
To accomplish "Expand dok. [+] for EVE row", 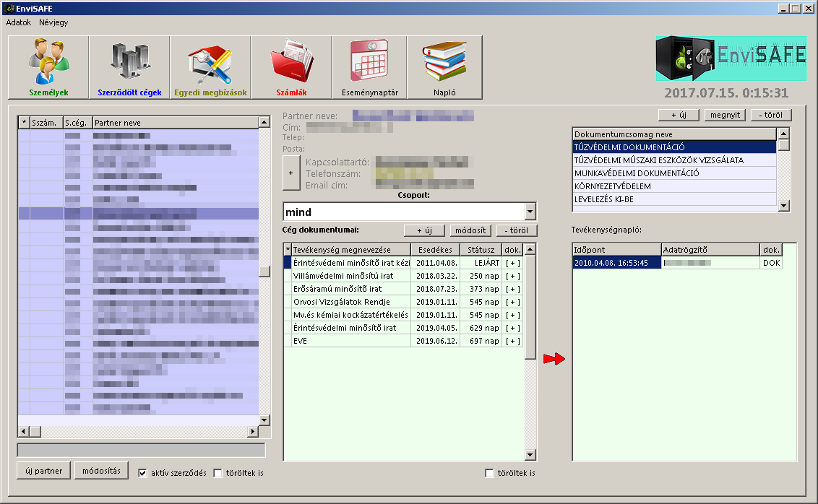I will click(x=512, y=341).
